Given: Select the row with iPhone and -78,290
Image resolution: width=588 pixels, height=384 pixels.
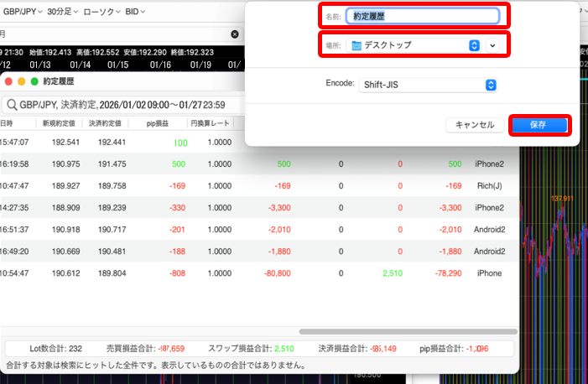Looking at the screenshot, I should [x=252, y=273].
